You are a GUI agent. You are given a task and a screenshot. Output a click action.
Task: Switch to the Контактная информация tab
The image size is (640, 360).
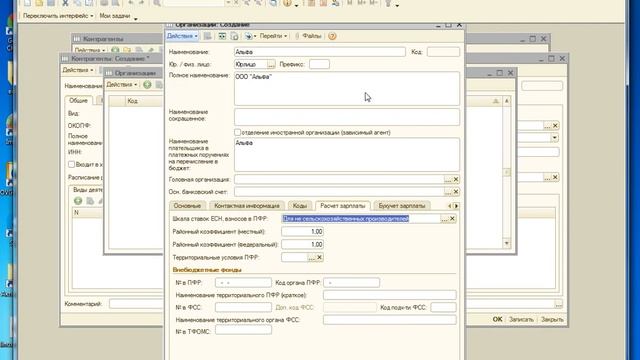pyautogui.click(x=247, y=206)
